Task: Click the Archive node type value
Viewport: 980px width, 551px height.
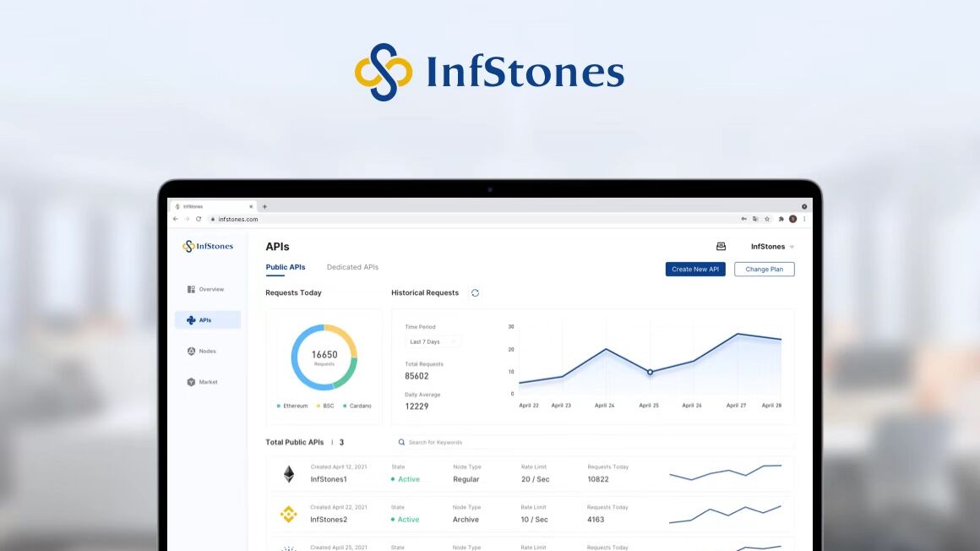Action: point(465,520)
